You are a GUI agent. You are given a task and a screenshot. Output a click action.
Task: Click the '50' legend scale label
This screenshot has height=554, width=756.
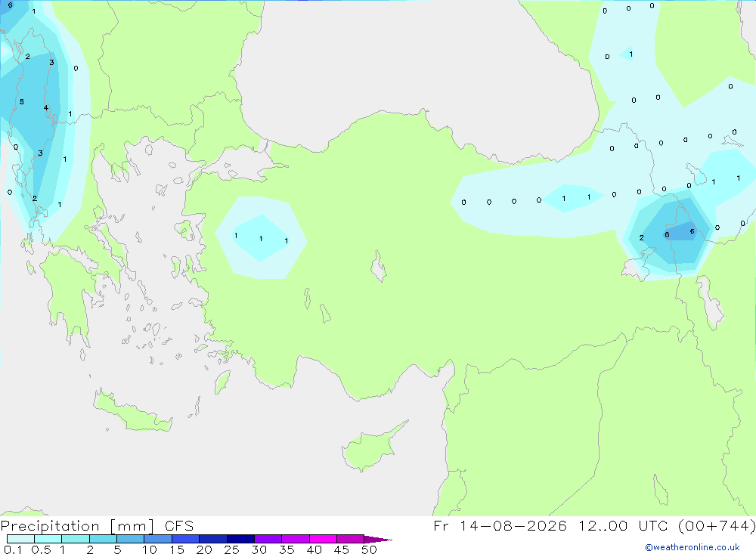(369, 549)
